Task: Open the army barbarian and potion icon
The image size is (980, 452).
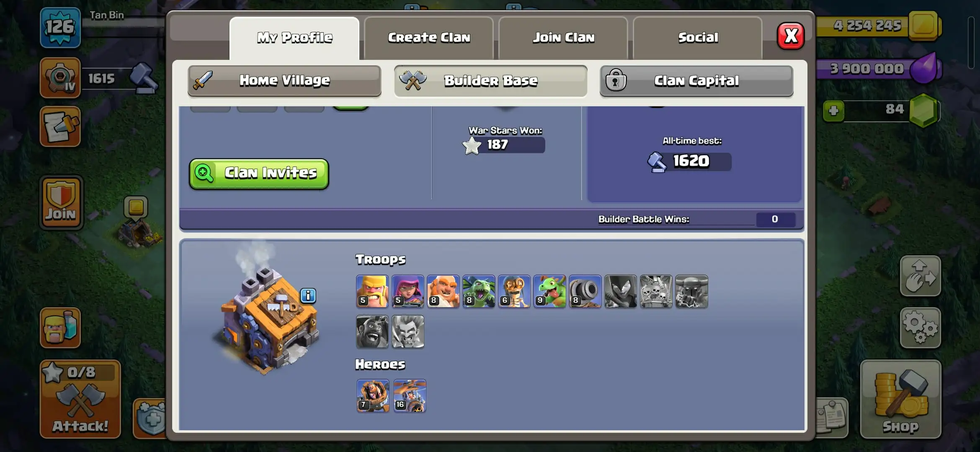Action: click(60, 328)
